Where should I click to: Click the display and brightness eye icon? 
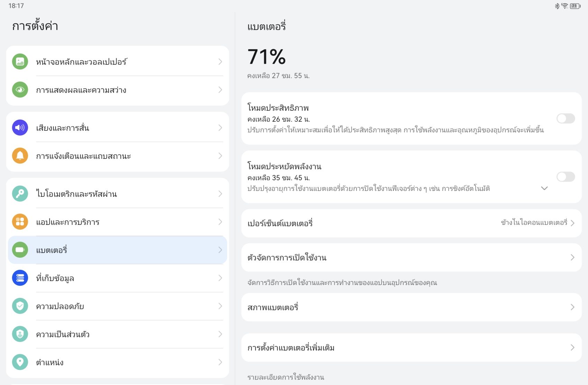pyautogui.click(x=20, y=90)
